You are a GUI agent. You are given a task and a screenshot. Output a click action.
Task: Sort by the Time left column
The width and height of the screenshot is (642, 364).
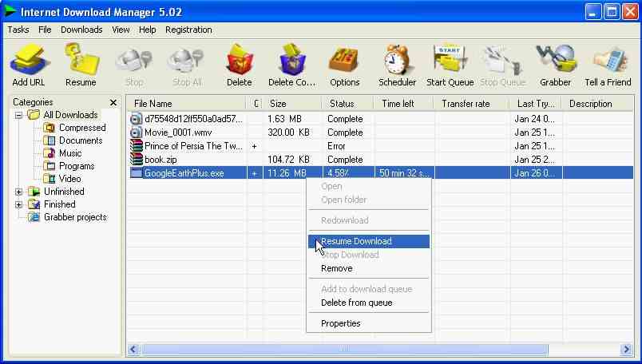[x=404, y=104]
